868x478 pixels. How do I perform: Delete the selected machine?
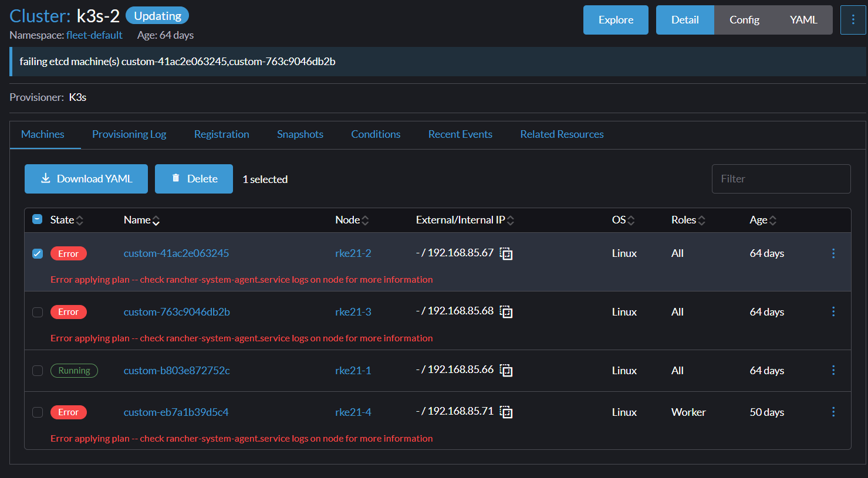tap(194, 179)
